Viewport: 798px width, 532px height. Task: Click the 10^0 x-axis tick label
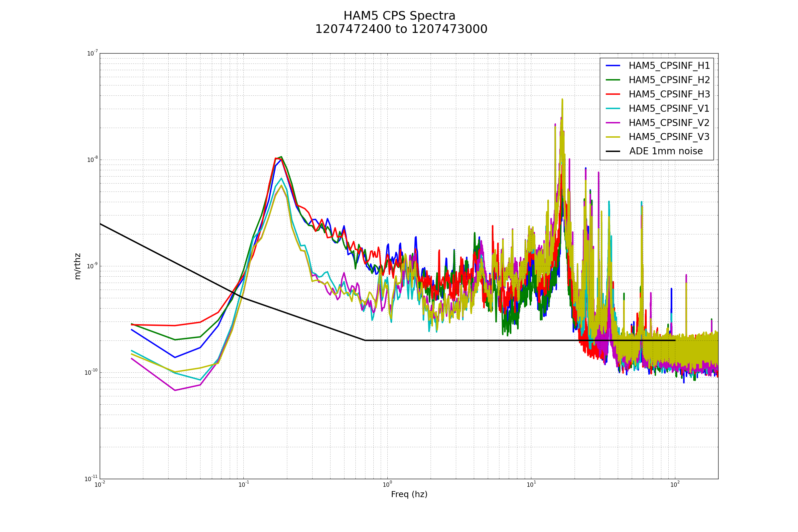pyautogui.click(x=387, y=485)
